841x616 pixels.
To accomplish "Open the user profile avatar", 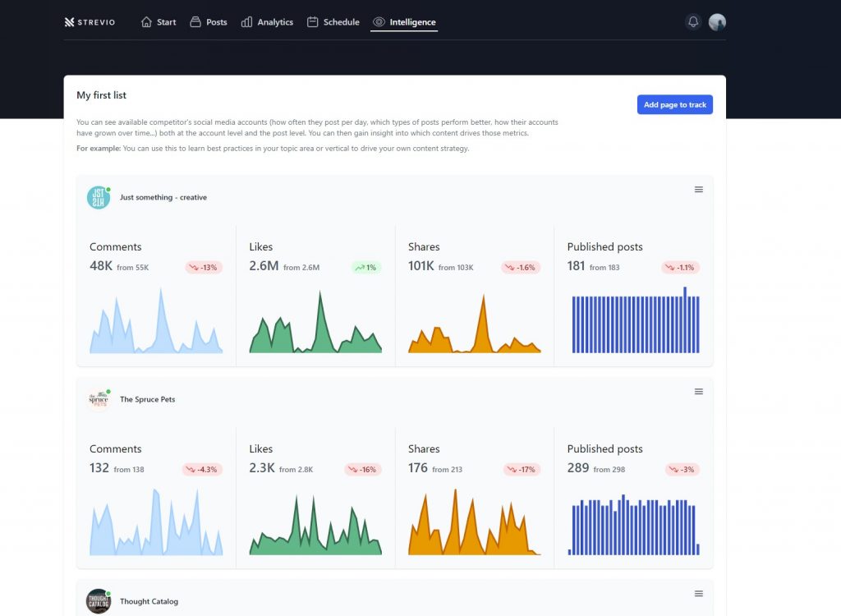I will click(x=717, y=22).
